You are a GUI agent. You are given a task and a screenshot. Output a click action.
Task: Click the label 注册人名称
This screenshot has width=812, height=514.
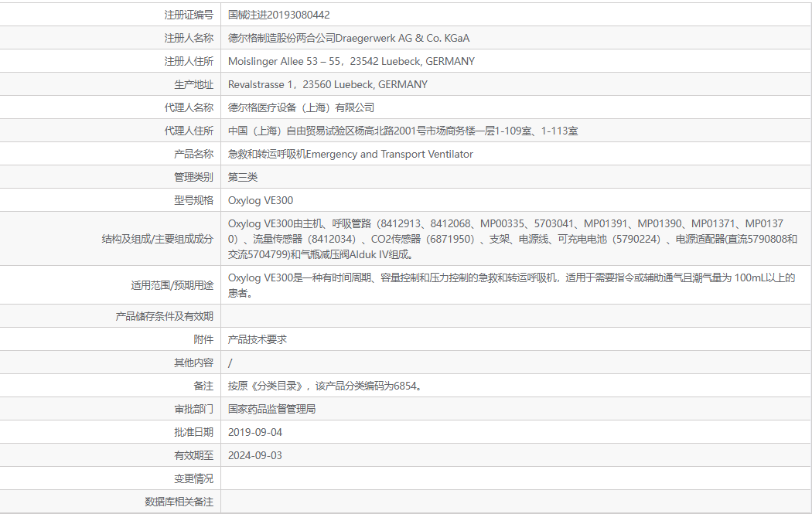189,39
